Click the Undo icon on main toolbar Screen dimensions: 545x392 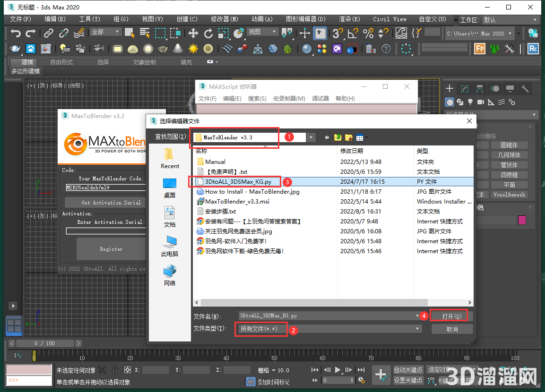click(x=16, y=32)
